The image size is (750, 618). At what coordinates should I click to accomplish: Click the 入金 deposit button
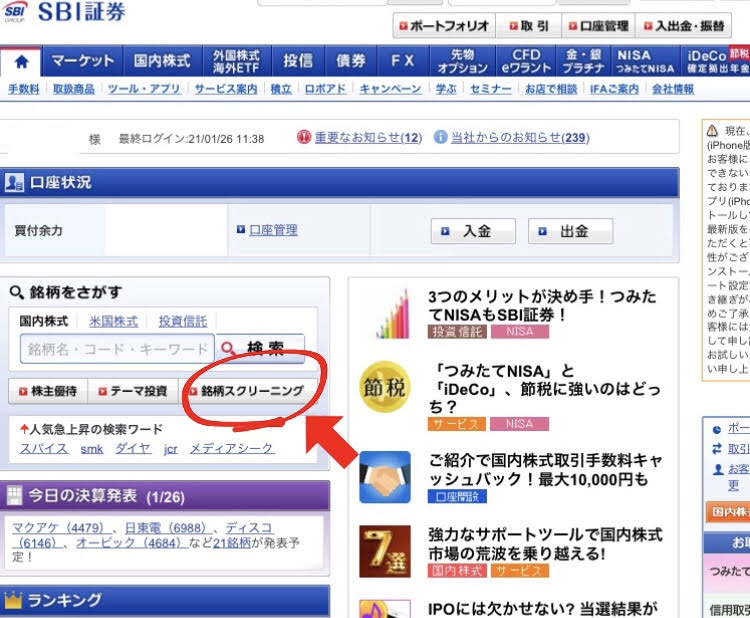473,232
